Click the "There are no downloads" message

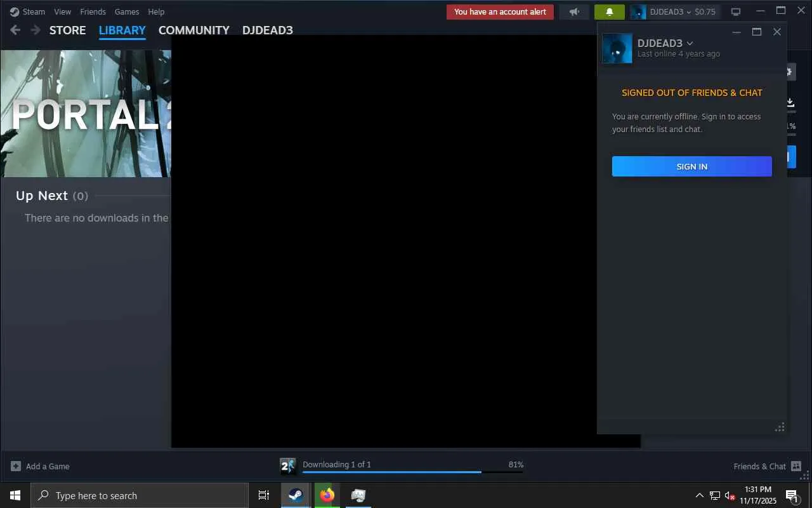[x=96, y=218]
